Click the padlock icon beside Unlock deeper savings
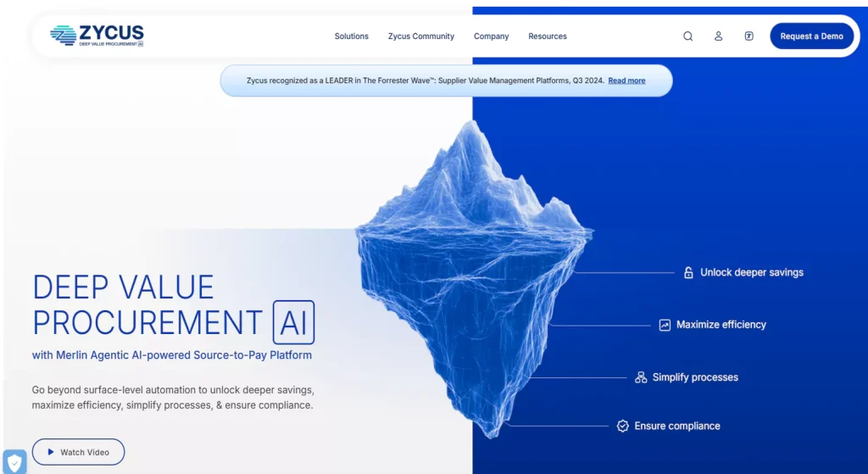 688,273
